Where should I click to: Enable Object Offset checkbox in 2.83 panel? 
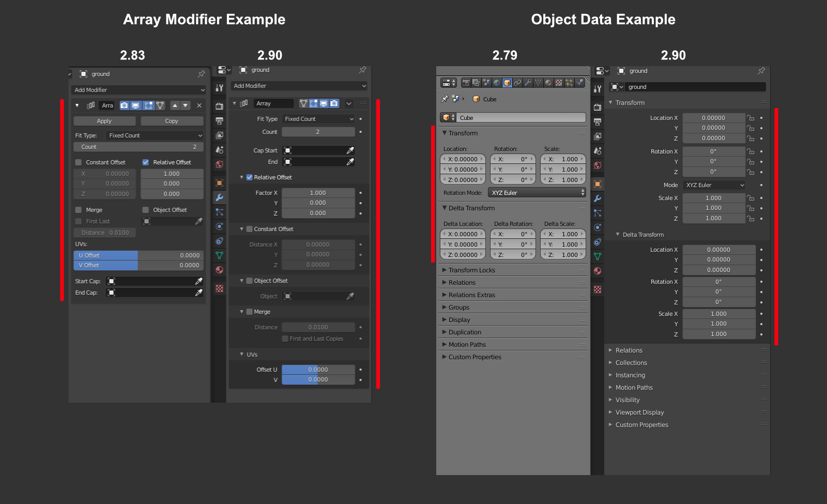tap(146, 210)
